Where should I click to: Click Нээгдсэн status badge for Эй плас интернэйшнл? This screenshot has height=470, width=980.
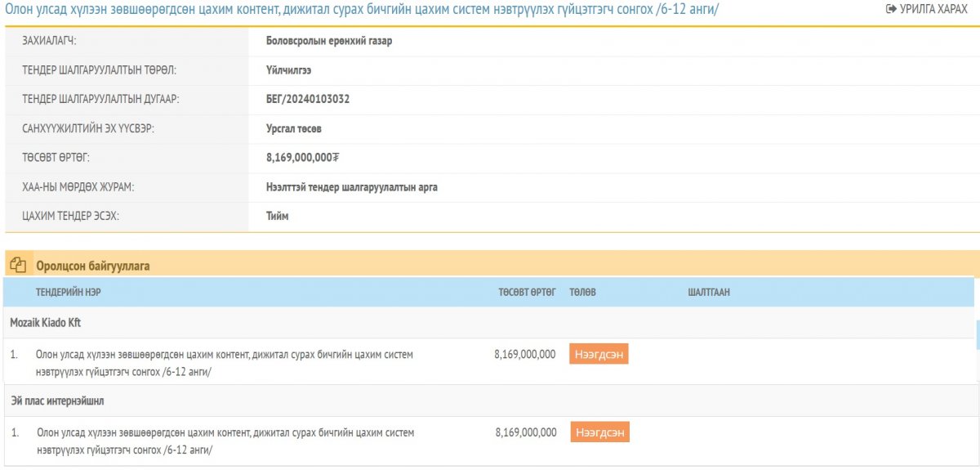click(599, 432)
